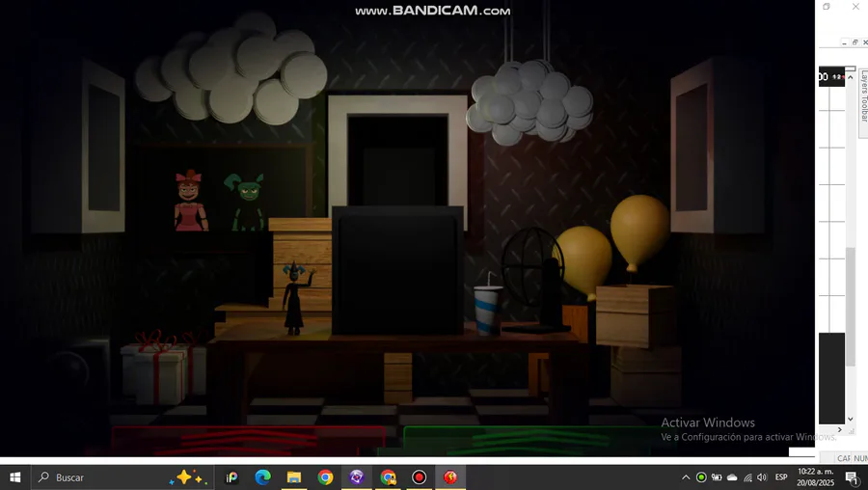Click the Buscar search box
This screenshot has width=868, height=490.
(122, 477)
